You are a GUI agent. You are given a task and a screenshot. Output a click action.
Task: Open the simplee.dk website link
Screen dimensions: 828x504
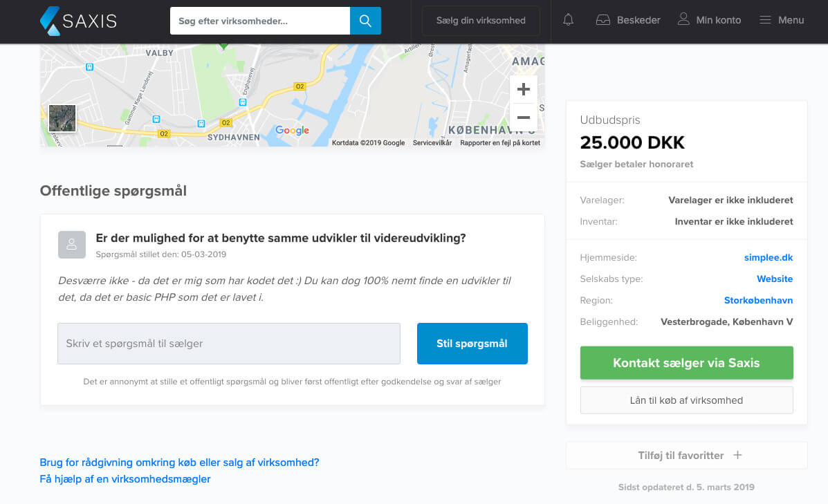click(x=769, y=257)
